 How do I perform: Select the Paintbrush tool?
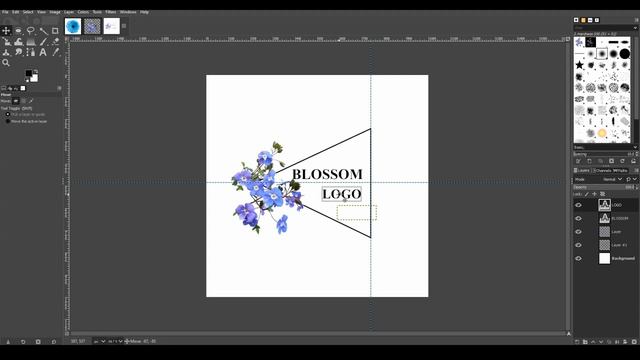click(x=43, y=42)
